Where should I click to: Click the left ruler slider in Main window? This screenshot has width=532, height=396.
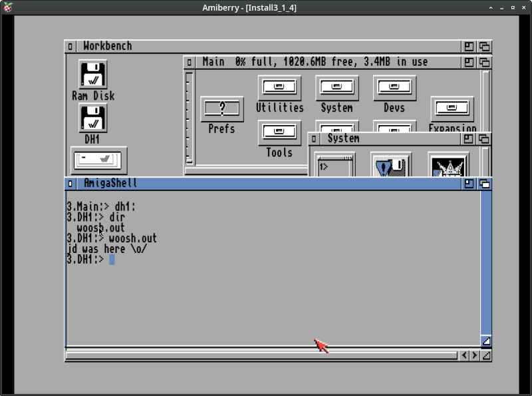coord(189,118)
